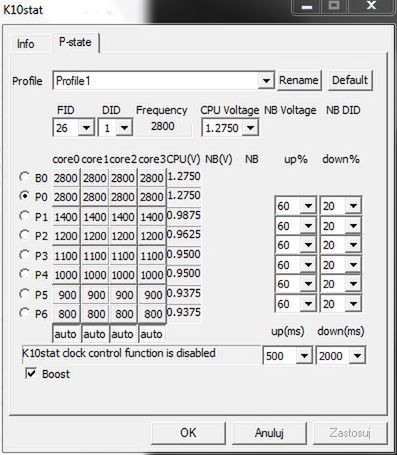Click the Frequency 2800 readout
This screenshot has width=397, height=455.
[x=163, y=126]
